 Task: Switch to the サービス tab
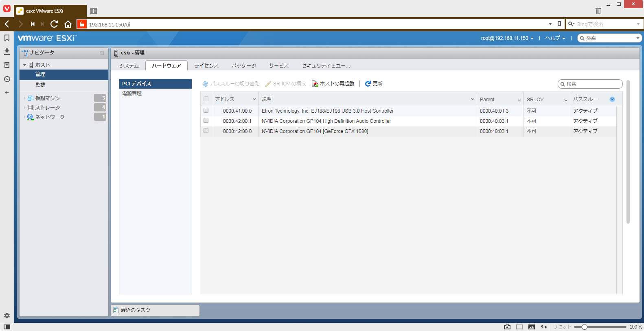[279, 65]
